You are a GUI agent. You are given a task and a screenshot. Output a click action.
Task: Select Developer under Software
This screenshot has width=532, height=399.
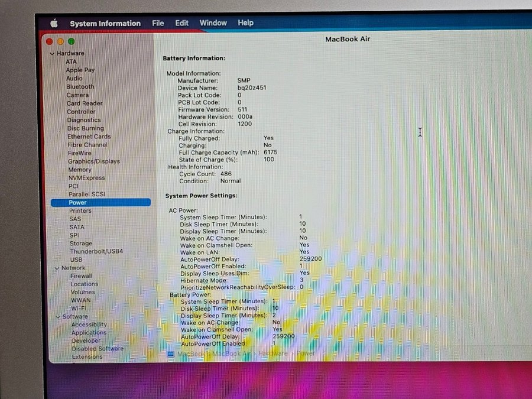click(x=86, y=340)
